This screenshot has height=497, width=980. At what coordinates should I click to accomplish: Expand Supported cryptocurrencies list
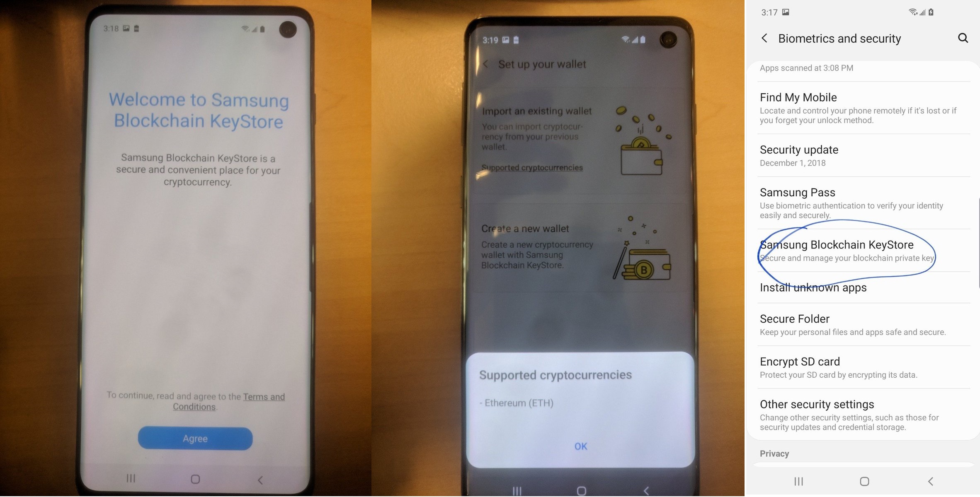click(532, 167)
